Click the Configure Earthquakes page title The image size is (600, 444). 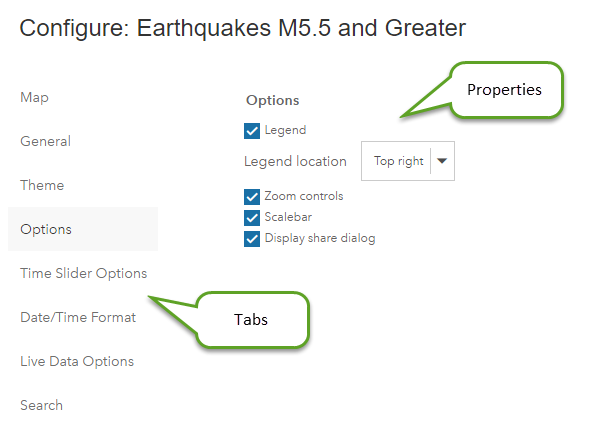point(243,28)
